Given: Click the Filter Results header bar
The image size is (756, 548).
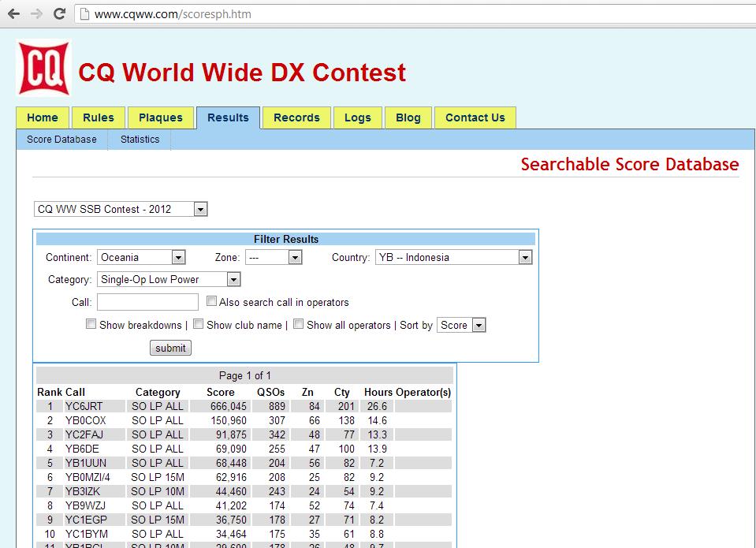Looking at the screenshot, I should [x=286, y=239].
